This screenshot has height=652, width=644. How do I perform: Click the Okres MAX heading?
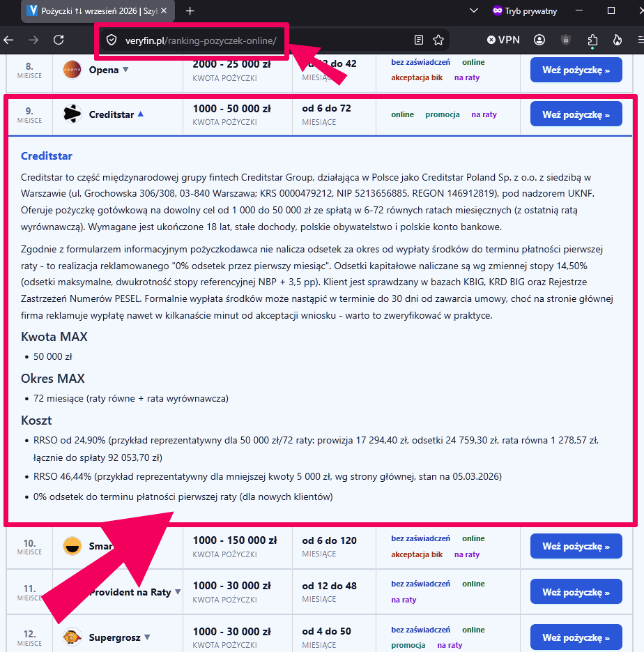click(x=53, y=379)
